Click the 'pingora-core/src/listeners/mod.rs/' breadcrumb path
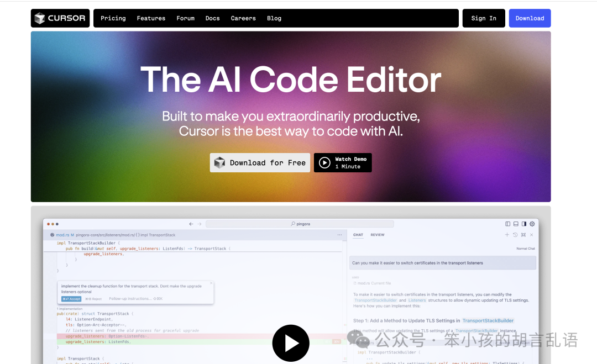The height and width of the screenshot is (364, 597). click(105, 235)
